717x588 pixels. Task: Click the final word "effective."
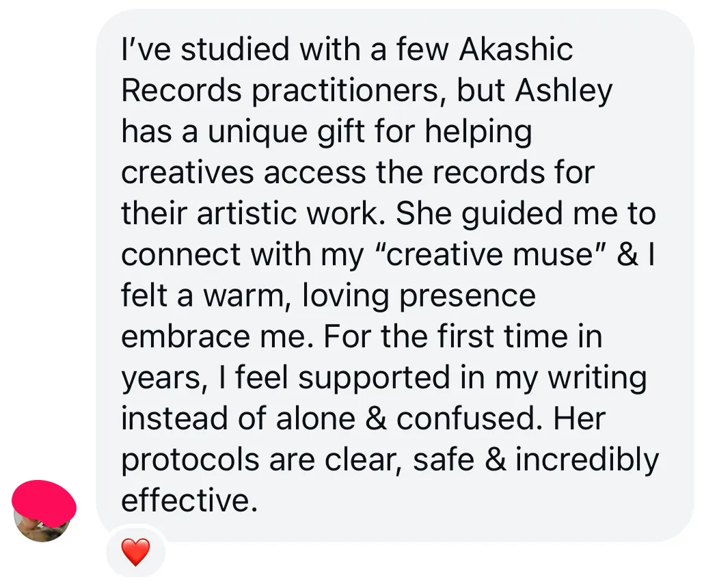pyautogui.click(x=190, y=500)
